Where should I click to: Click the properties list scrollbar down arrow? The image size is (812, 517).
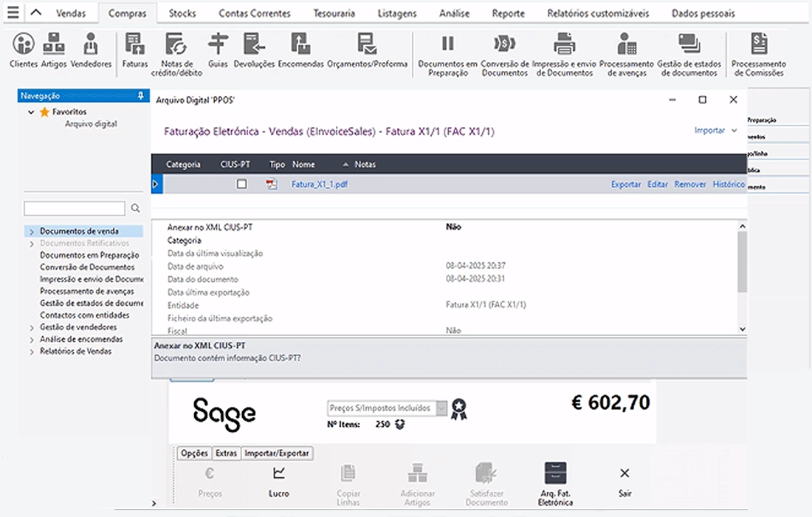(742, 329)
